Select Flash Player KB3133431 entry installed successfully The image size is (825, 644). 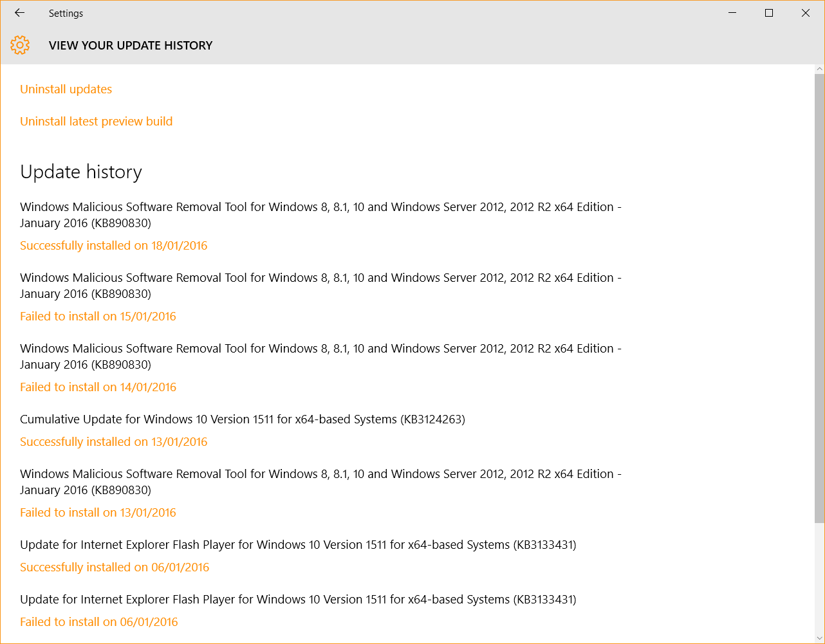tap(298, 545)
